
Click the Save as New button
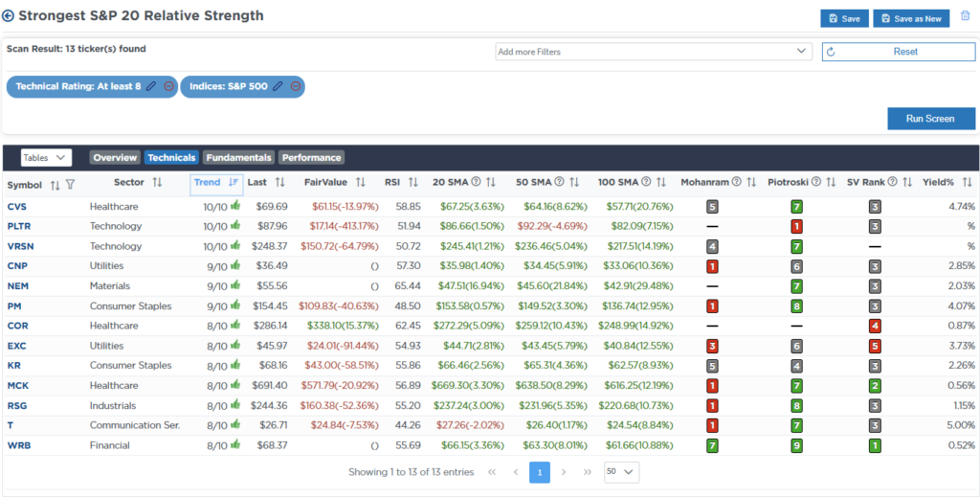pos(911,19)
